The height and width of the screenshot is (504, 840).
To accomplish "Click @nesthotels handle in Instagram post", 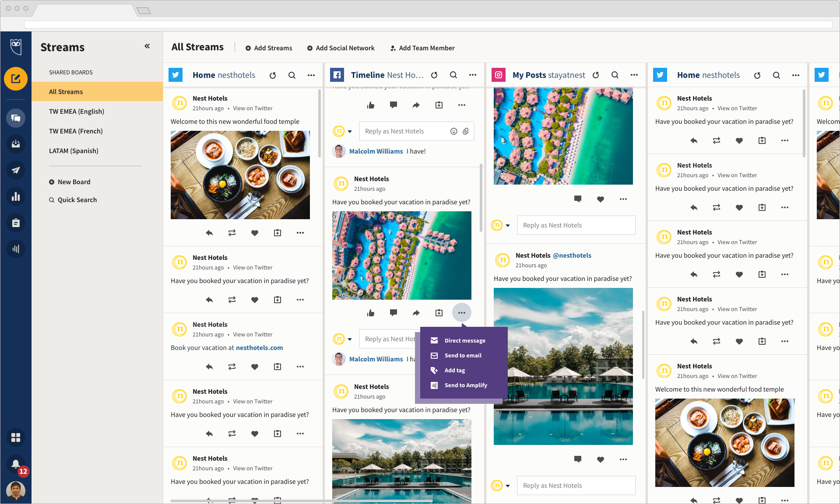I will [x=572, y=255].
